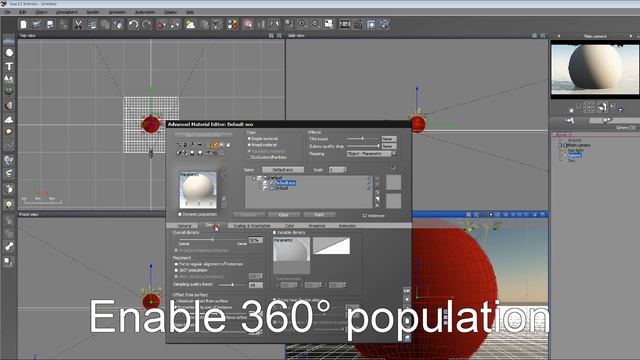Click the Name field showing Default eco
This screenshot has height=360, width=640.
click(283, 170)
